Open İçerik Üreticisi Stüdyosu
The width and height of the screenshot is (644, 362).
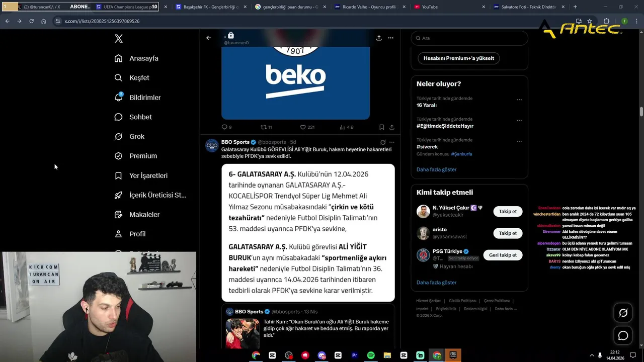pyautogui.click(x=150, y=195)
